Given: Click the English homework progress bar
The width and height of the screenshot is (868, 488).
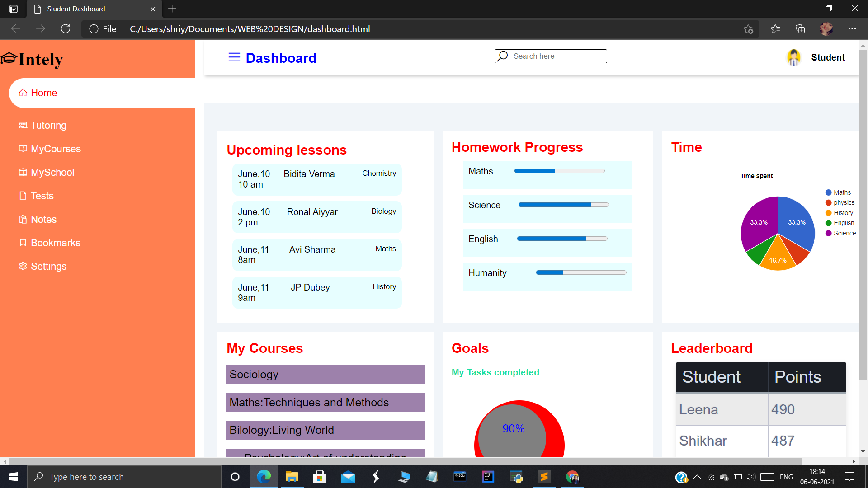Looking at the screenshot, I should (562, 238).
